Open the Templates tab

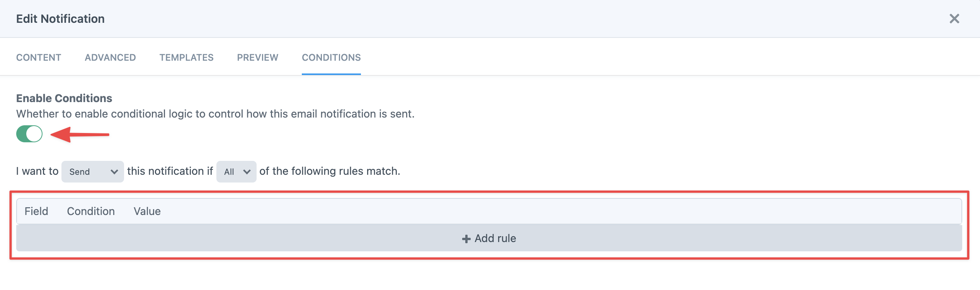[186, 57]
